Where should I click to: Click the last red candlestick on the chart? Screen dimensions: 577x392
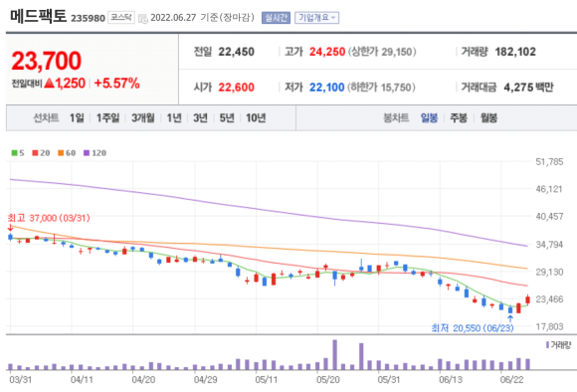527,299
